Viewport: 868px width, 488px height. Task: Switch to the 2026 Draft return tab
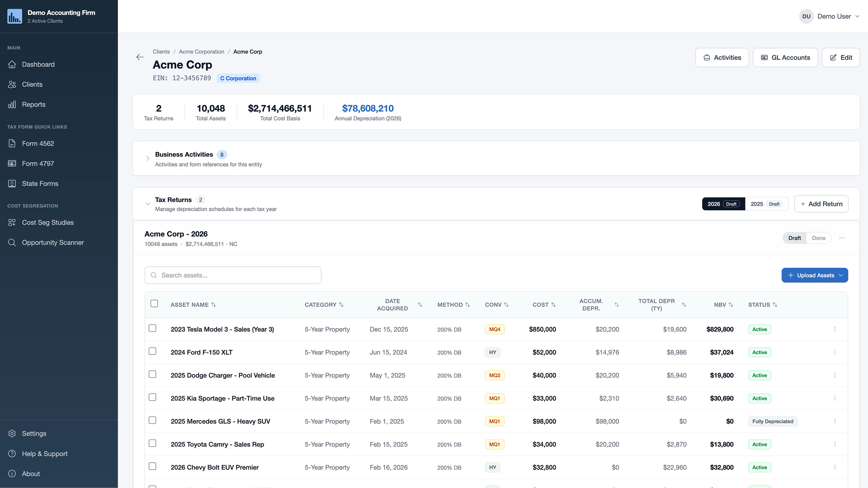(x=723, y=204)
